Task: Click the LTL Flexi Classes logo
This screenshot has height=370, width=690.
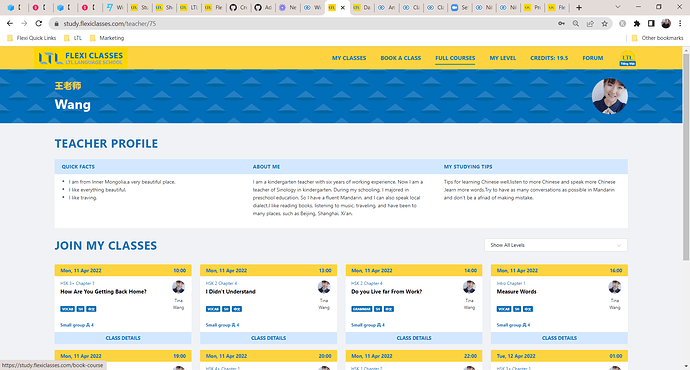Action: point(81,58)
